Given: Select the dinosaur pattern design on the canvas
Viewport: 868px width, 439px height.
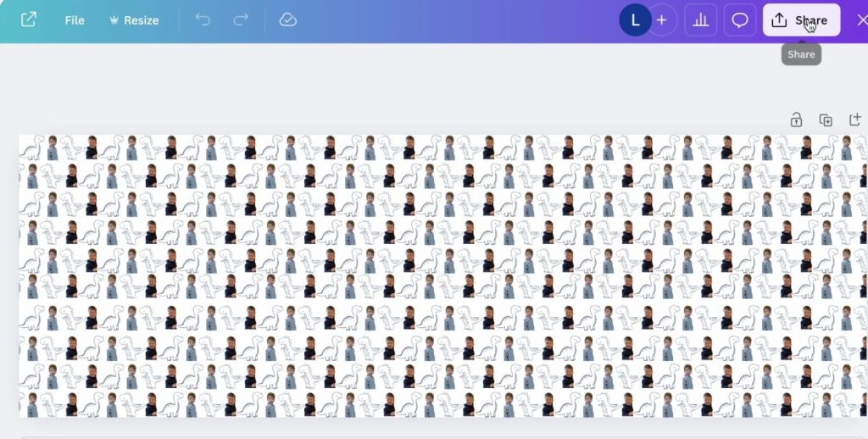Looking at the screenshot, I should 442,275.
